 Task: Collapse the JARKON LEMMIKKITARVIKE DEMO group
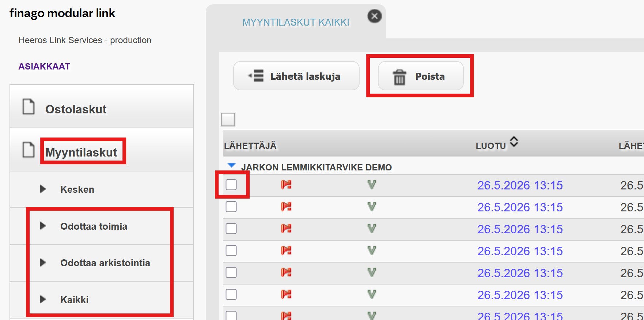231,166
